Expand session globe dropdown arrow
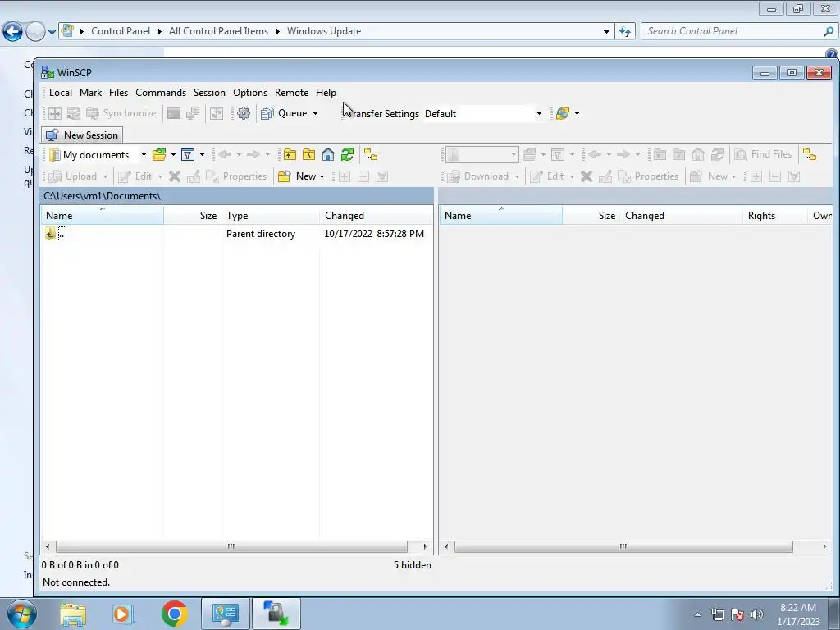The image size is (840, 630). [577, 113]
